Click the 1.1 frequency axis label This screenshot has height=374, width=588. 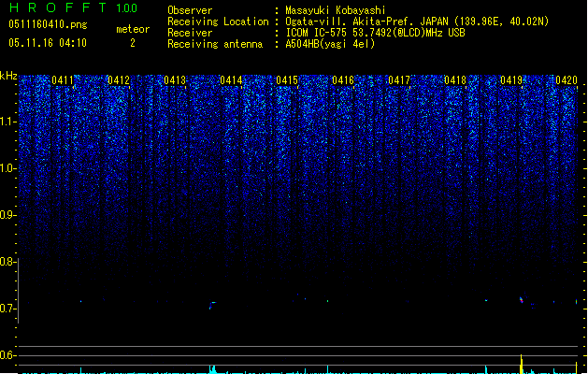[x=8, y=122]
